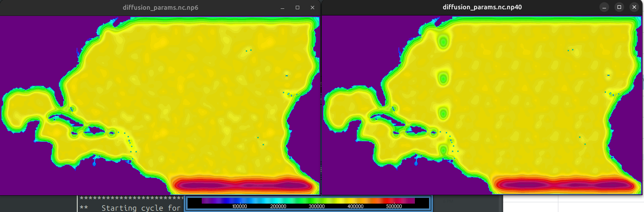Select the diffusion_params.nc.np6 title bar
This screenshot has width=644, height=212.
160,8
